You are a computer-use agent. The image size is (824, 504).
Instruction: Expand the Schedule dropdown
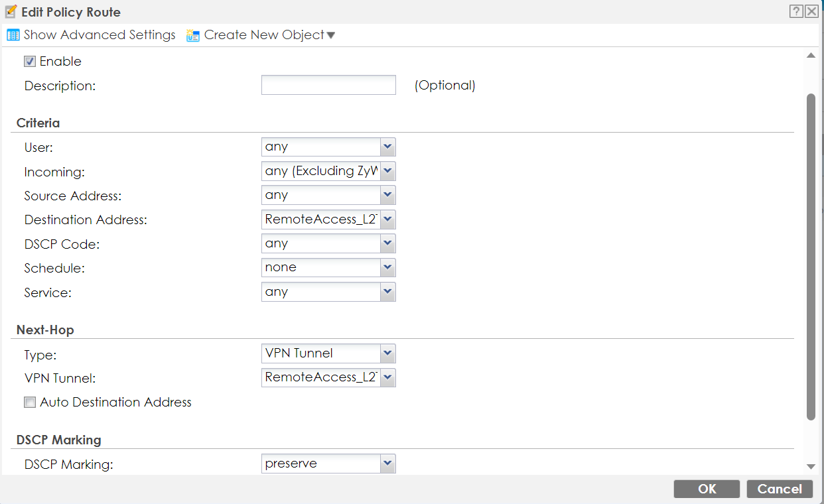tap(387, 268)
